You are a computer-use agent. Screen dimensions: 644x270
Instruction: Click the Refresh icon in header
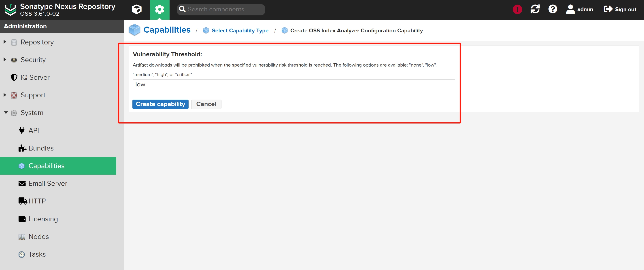(x=535, y=9)
